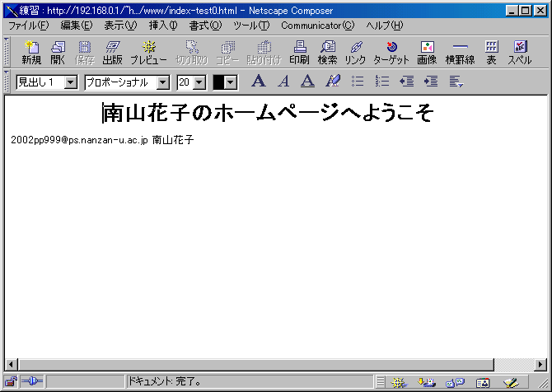The image size is (552, 392).
Task: Open the 挿入(I) menu
Action: coord(163,26)
